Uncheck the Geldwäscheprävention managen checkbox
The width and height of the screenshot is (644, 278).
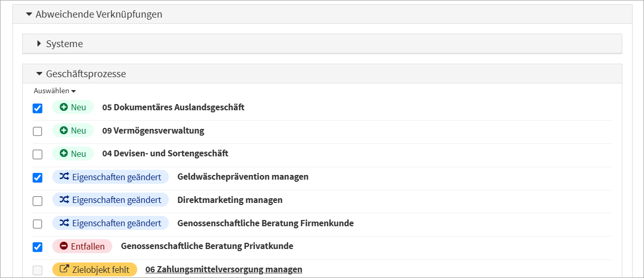pyautogui.click(x=38, y=178)
